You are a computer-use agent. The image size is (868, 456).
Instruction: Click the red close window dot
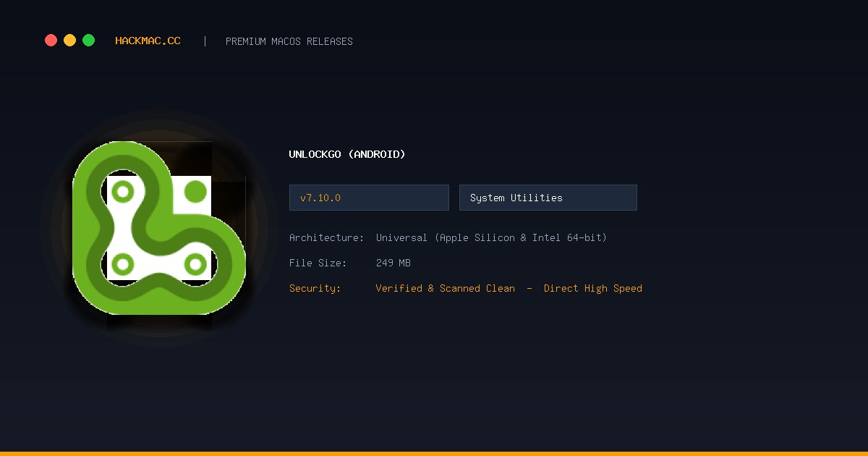pos(51,41)
